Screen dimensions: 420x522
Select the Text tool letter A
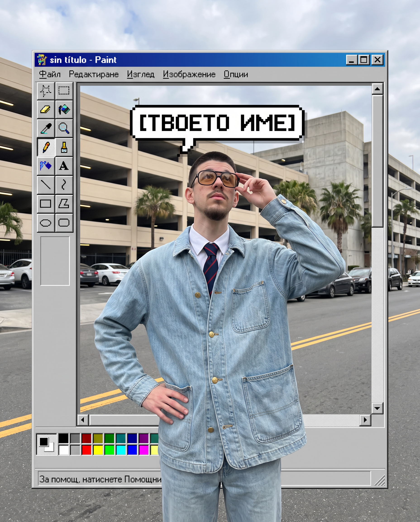(x=64, y=166)
